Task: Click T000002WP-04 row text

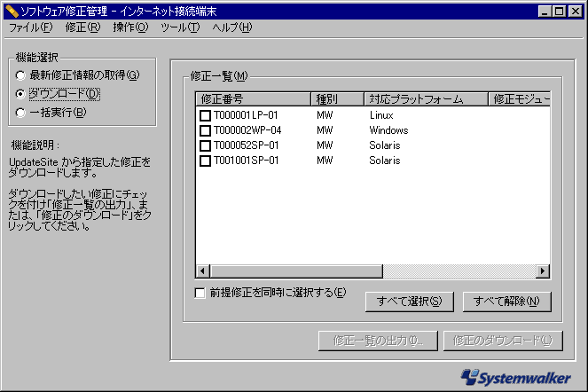Action: click(x=247, y=130)
